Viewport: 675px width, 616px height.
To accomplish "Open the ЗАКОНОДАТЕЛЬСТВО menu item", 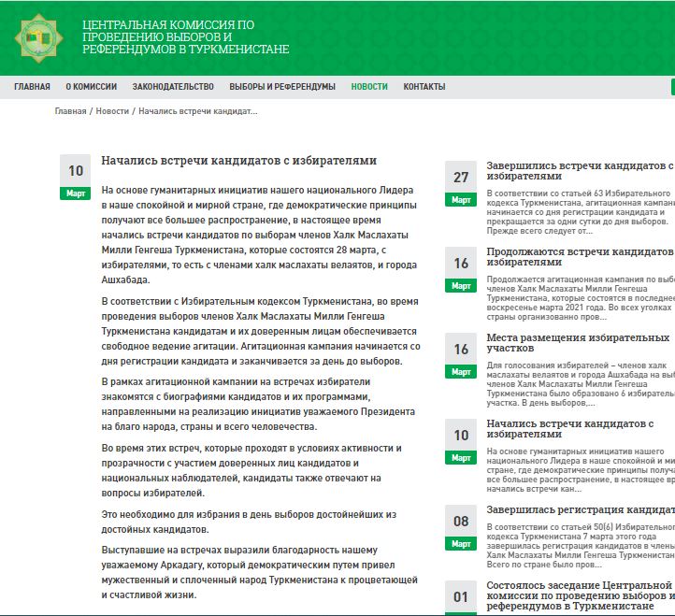I will [x=173, y=87].
